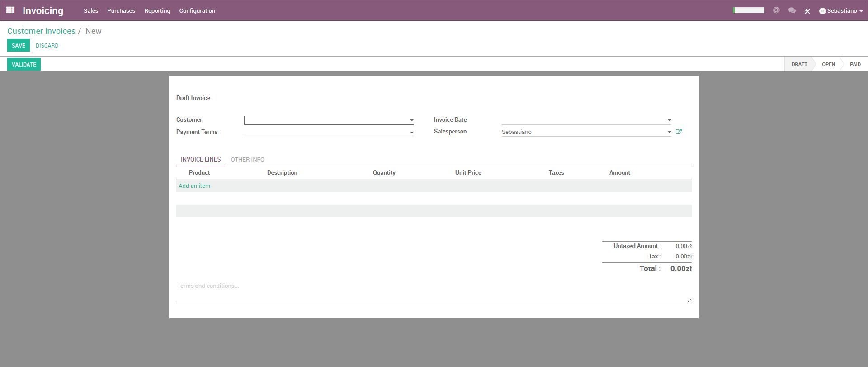Viewport: 868px width, 367px height.
Task: Open the apps grid menu icon
Action: [10, 10]
